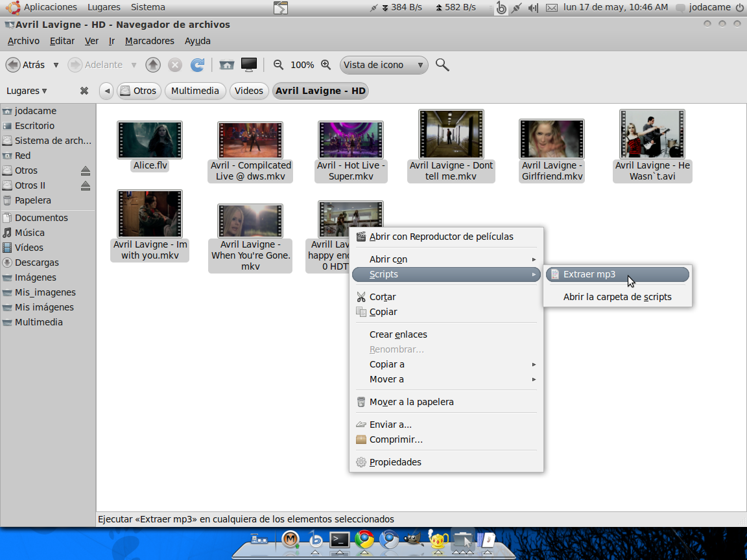
Task: Open the Editar menu
Action: click(x=62, y=41)
